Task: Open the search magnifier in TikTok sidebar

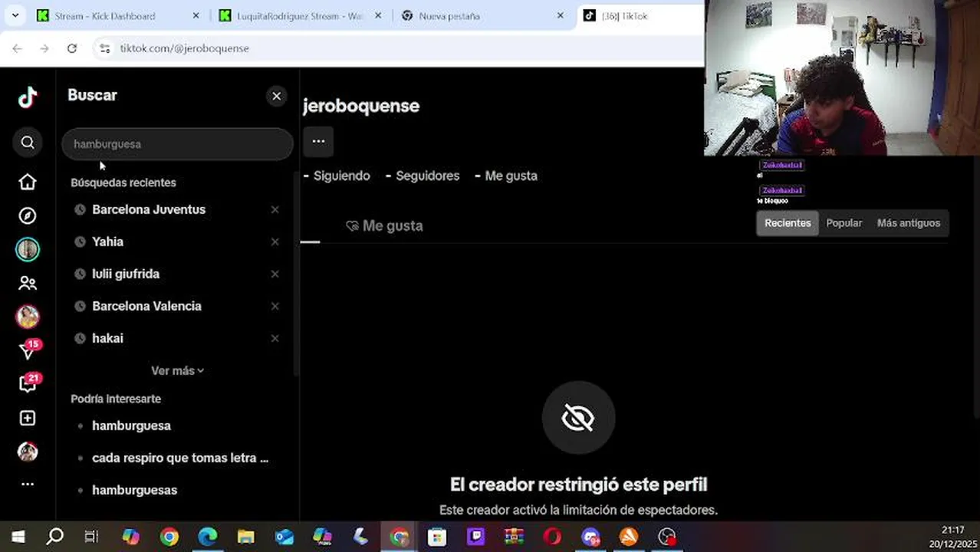Action: pyautogui.click(x=28, y=142)
